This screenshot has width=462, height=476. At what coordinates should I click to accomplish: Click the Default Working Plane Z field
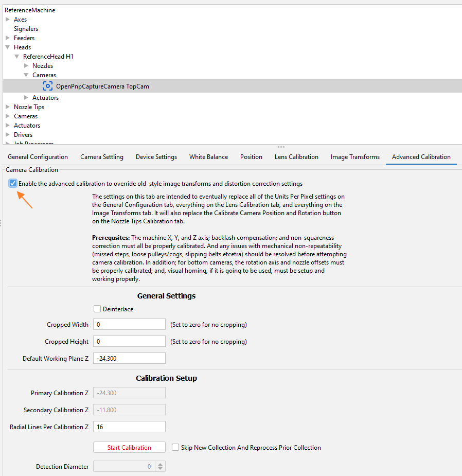point(129,358)
